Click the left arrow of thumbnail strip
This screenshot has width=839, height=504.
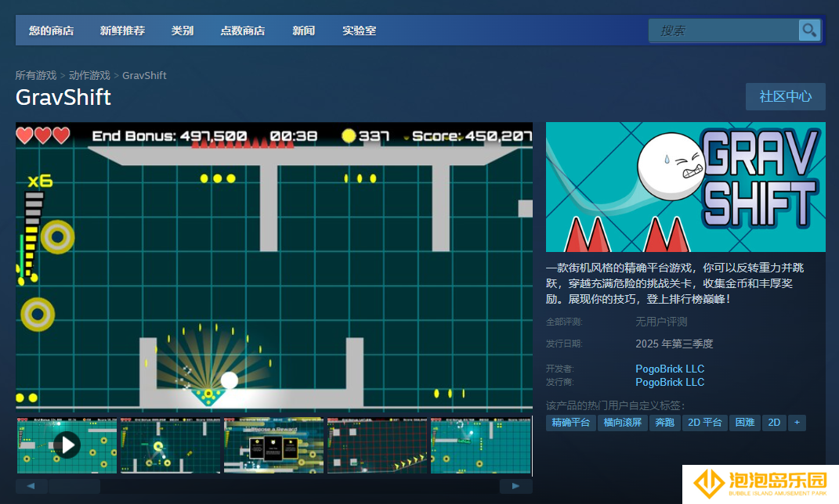pos(31,486)
